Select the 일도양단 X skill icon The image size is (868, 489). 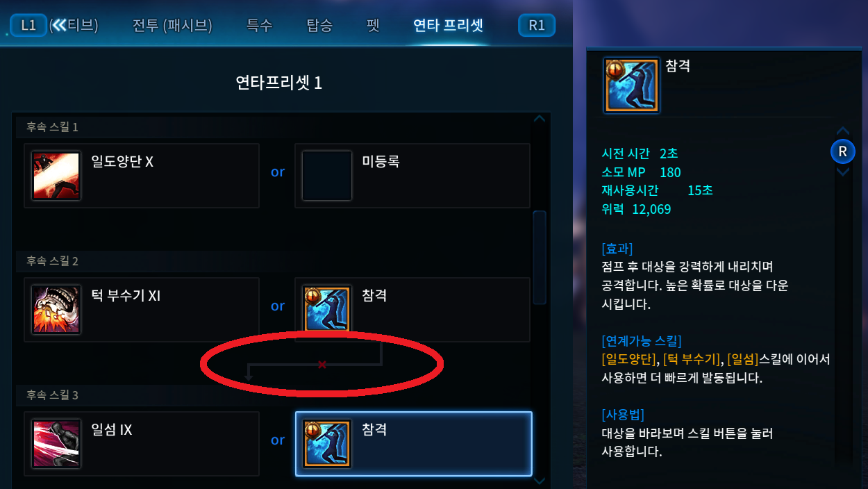tap(56, 176)
